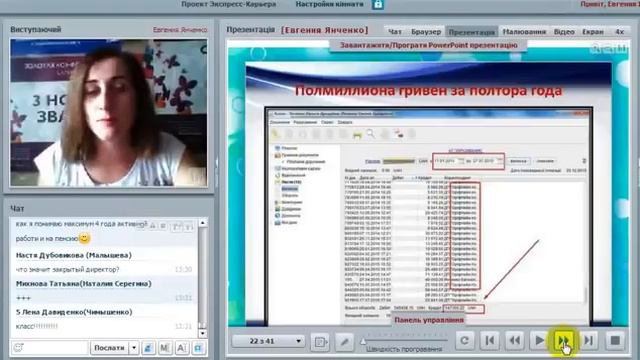The width and height of the screenshot is (640, 360).
Task: Click the last blue icon in chat toolbar
Action: [x=198, y=348]
